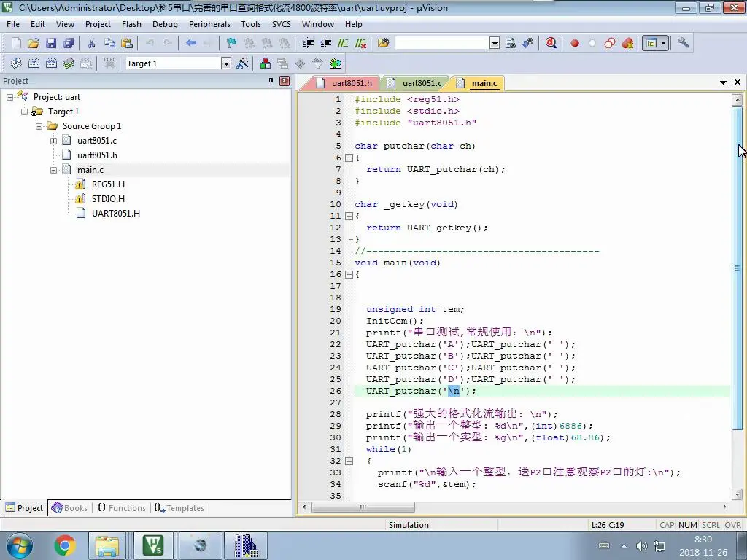This screenshot has height=560, width=747.
Task: Save all files icon
Action: pos(69,43)
